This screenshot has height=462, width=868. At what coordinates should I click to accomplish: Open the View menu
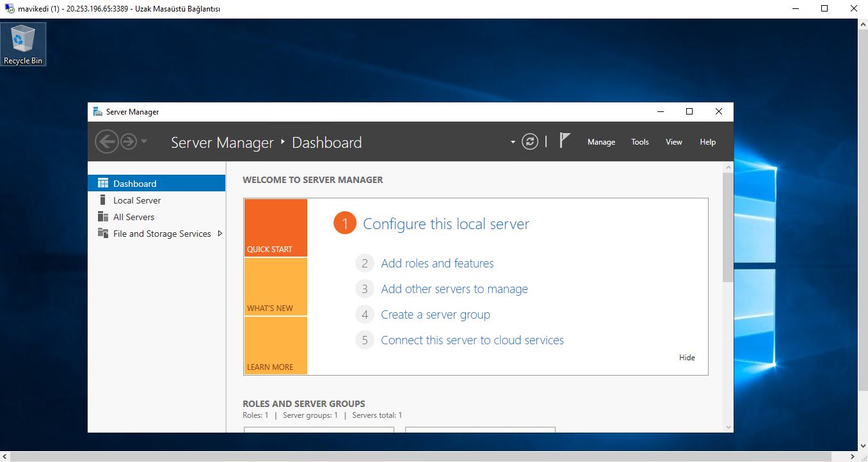click(x=674, y=142)
